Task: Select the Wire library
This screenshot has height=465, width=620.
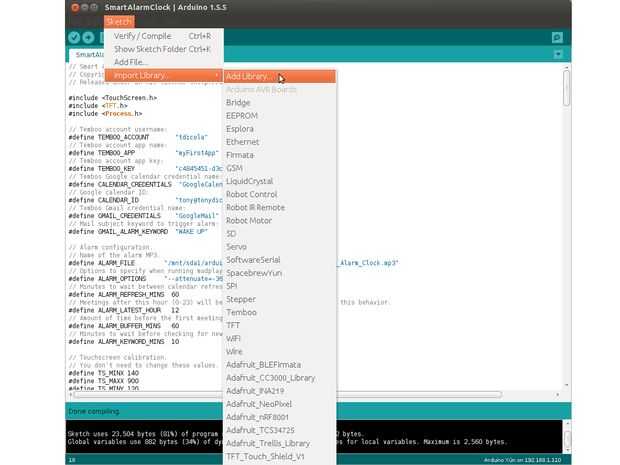Action: [280, 352]
